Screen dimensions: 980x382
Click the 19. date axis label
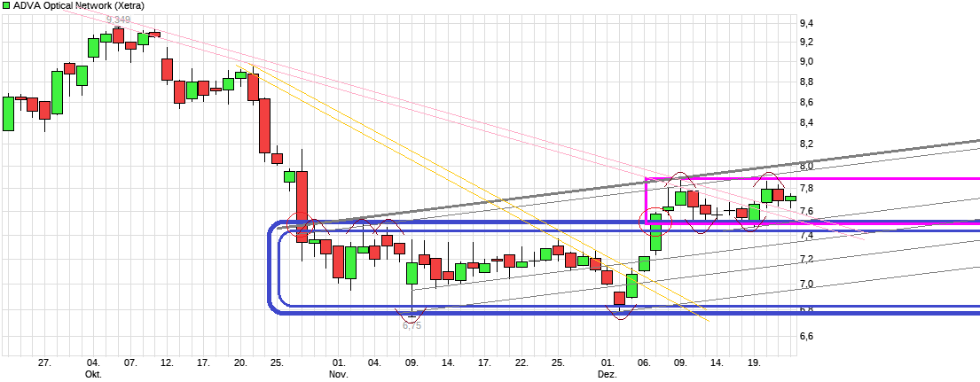pyautogui.click(x=755, y=363)
